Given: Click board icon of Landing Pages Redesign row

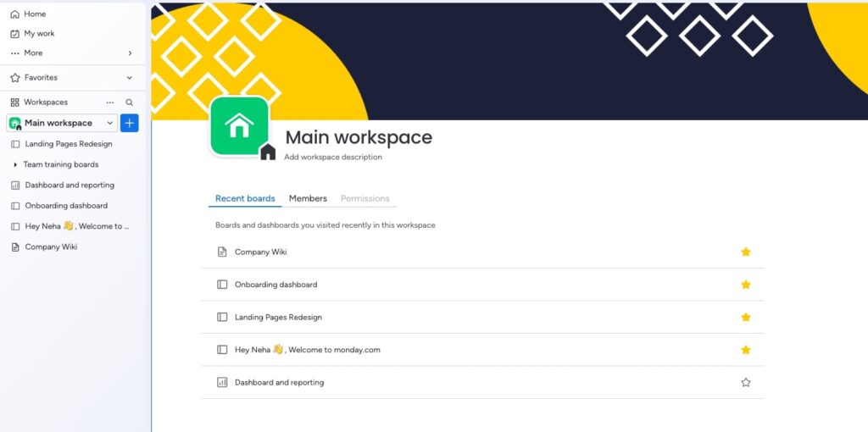Looking at the screenshot, I should click(222, 318).
